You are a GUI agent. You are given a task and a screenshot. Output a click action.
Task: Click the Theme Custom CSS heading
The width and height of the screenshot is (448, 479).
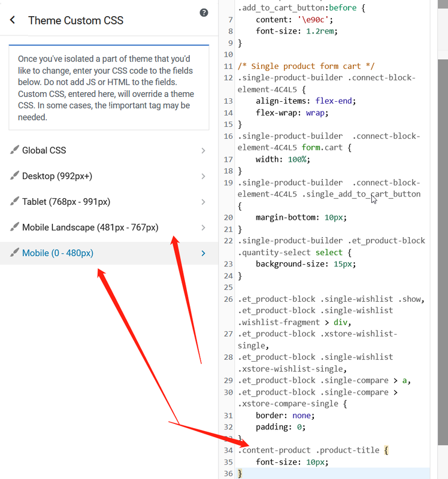tap(76, 20)
